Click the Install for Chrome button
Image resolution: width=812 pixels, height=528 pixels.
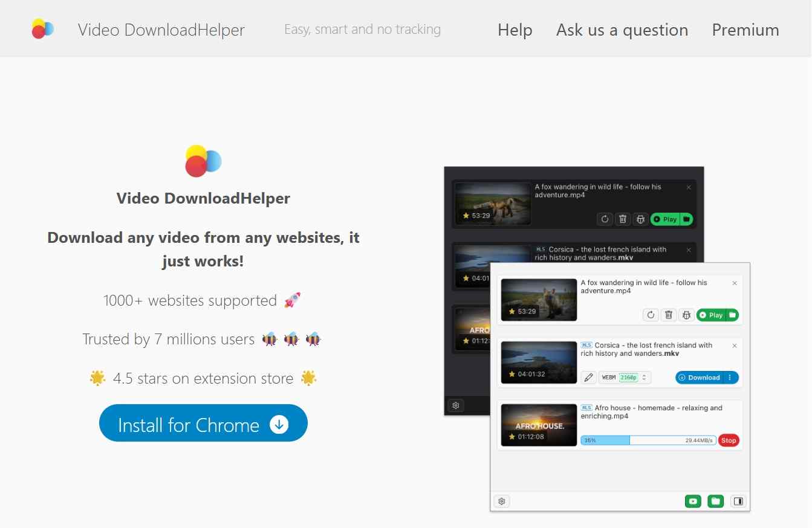point(203,423)
